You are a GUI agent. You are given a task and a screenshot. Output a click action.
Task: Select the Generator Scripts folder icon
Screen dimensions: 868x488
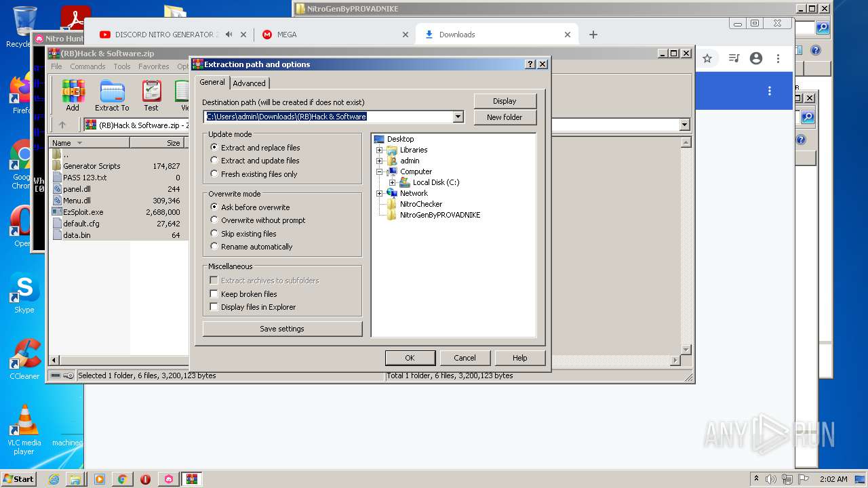[57, 165]
